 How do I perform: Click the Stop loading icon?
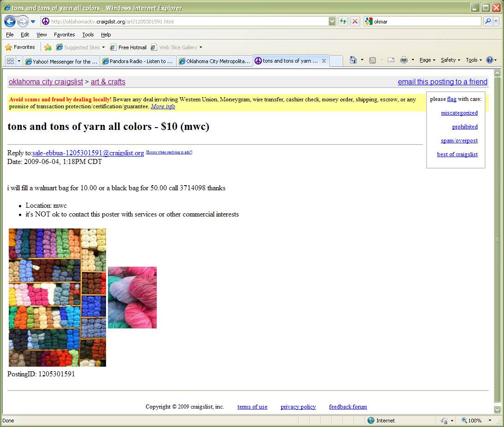[x=355, y=21]
